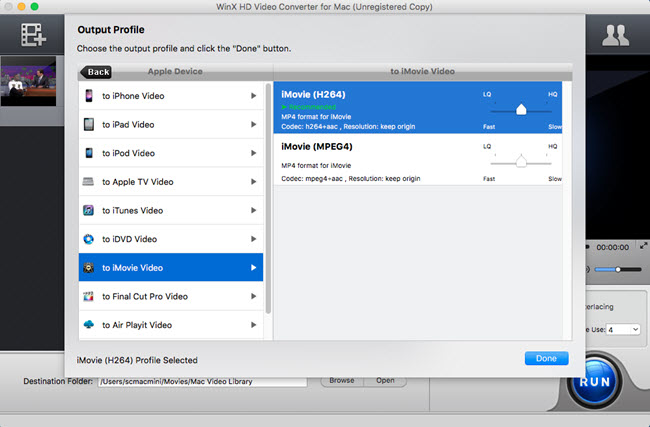Click the fullscreen expand icon in preview

point(643,246)
